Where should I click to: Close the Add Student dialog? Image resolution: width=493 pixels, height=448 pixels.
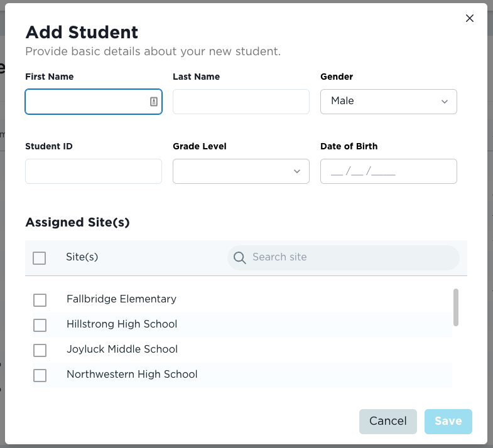coord(469,19)
